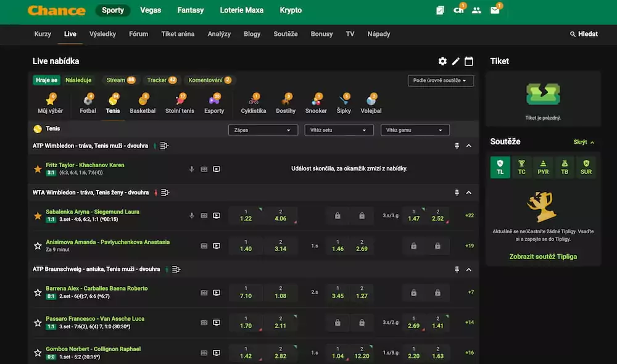The width and height of the screenshot is (617, 364).
Task: Collapse the WTA Wimbledon section
Action: tap(469, 192)
